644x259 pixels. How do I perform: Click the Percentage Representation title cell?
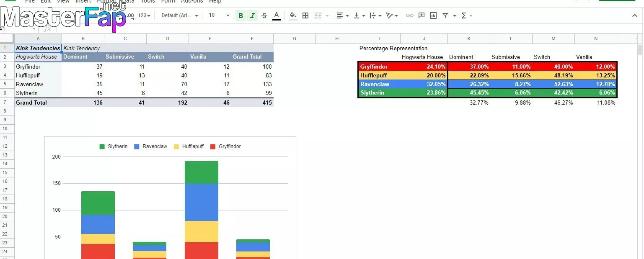393,48
